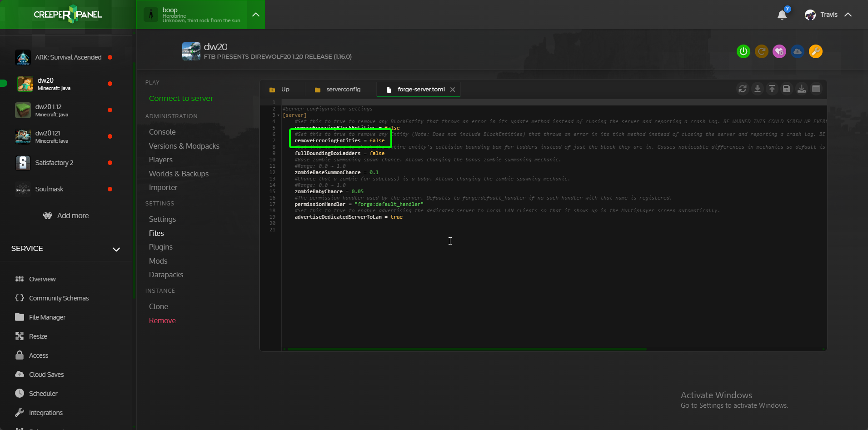Open the Players page
Viewport: 868px width, 430px height.
[161, 160]
